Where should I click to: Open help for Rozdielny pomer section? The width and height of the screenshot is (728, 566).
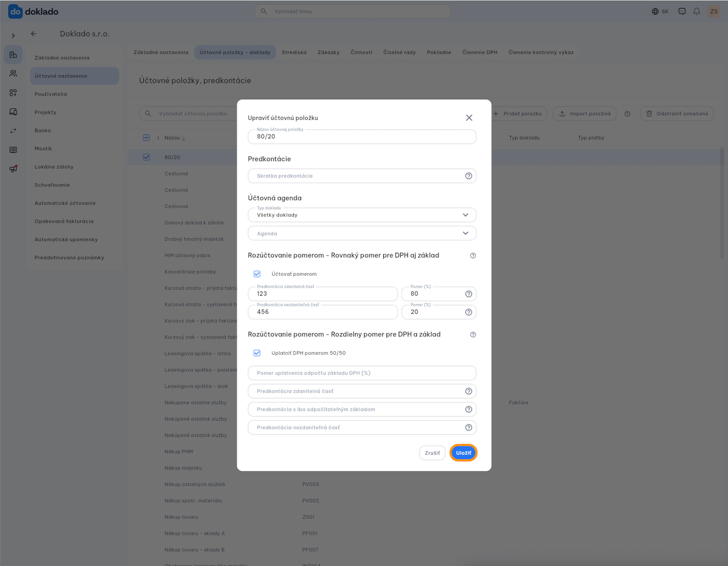tap(473, 334)
